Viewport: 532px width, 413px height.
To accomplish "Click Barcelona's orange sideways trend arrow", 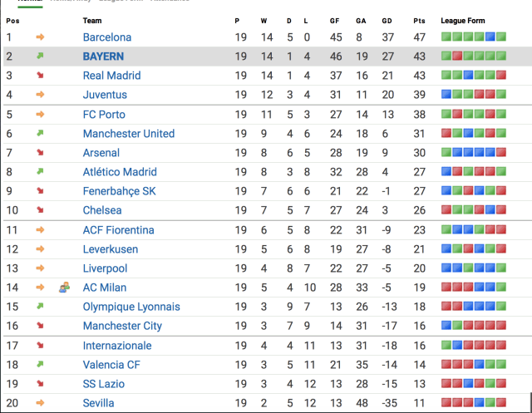I will (40, 37).
